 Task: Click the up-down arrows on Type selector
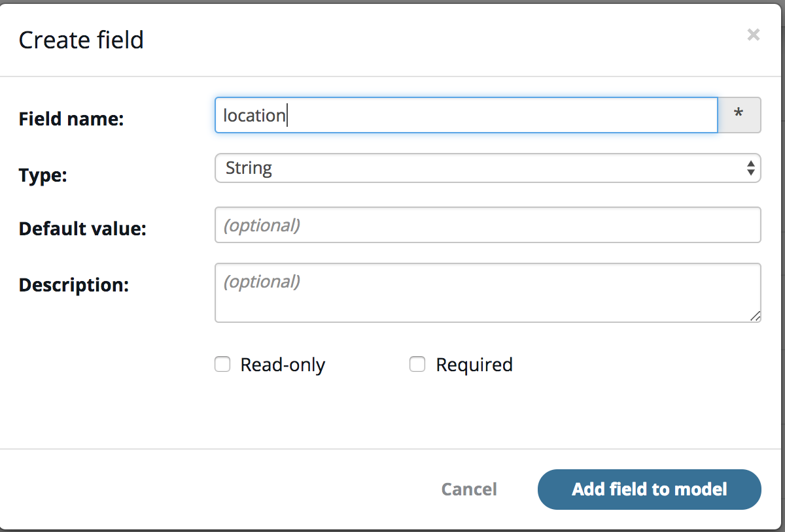[x=750, y=169]
